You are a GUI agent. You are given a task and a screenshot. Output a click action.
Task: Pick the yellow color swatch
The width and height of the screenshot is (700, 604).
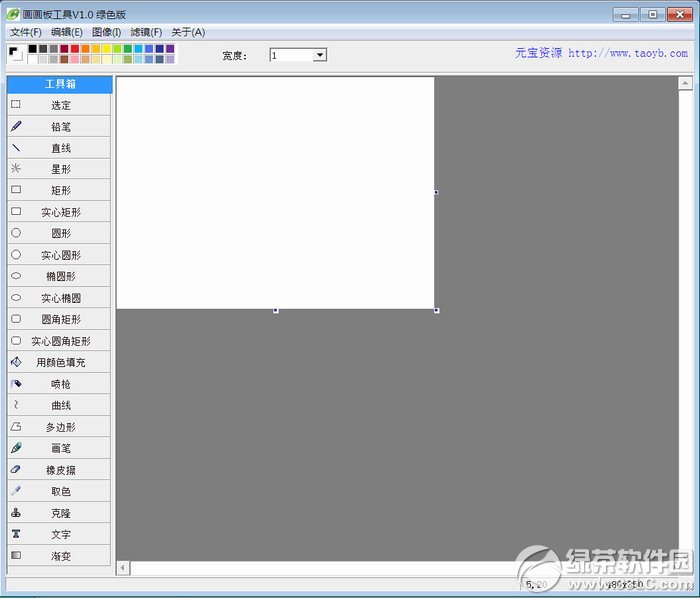click(x=107, y=49)
